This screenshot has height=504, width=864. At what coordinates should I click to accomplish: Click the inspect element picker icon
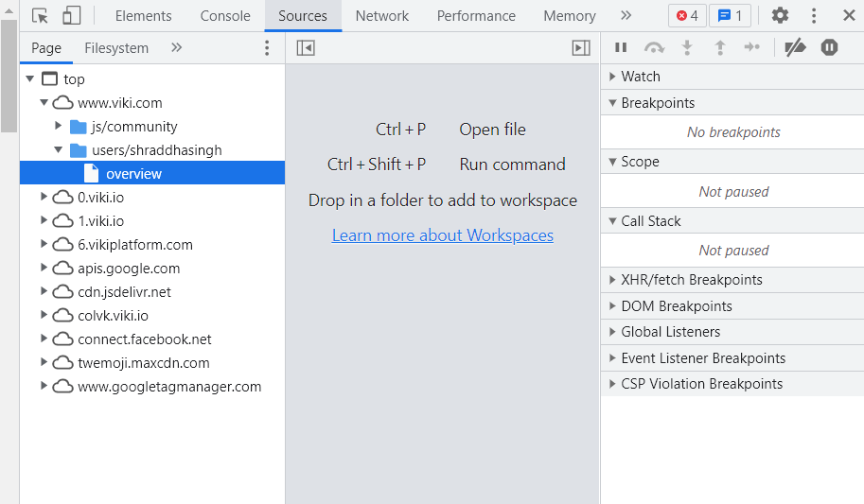point(40,16)
